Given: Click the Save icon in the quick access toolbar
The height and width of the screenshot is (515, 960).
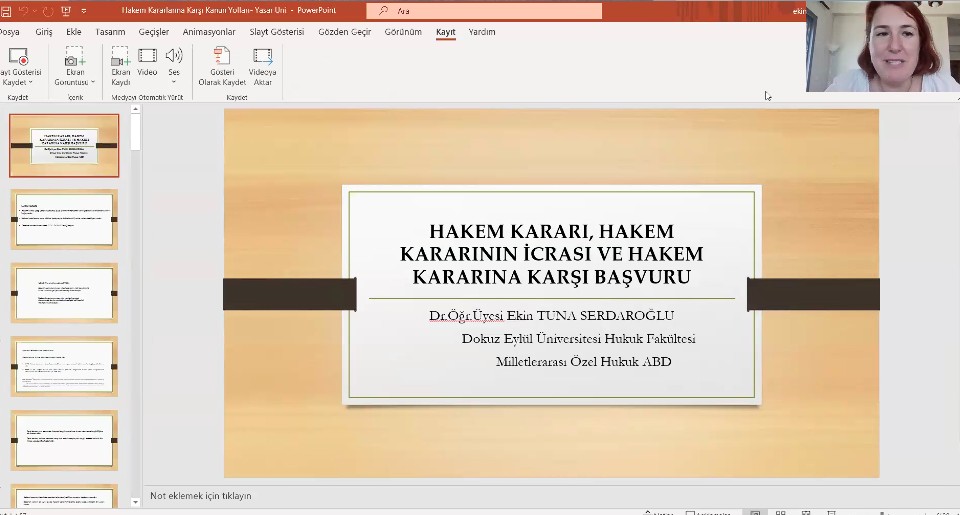Looking at the screenshot, I should tap(6, 11).
